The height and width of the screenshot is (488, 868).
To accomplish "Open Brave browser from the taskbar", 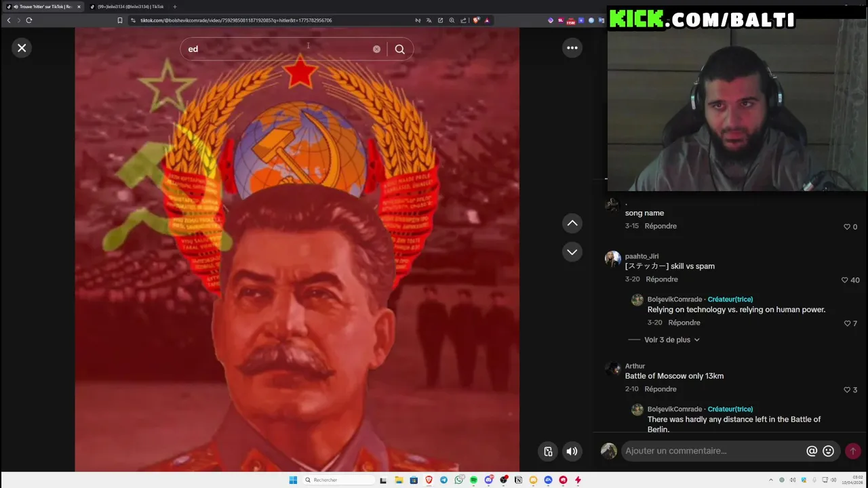I will (429, 480).
